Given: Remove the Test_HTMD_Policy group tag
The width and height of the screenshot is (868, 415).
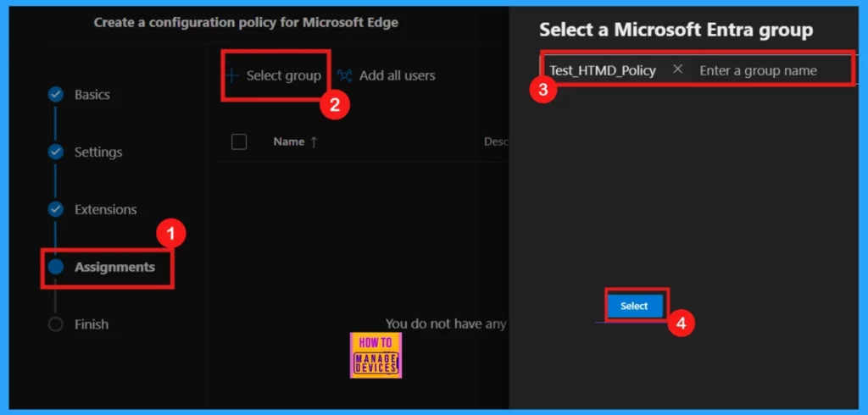Looking at the screenshot, I should [677, 69].
